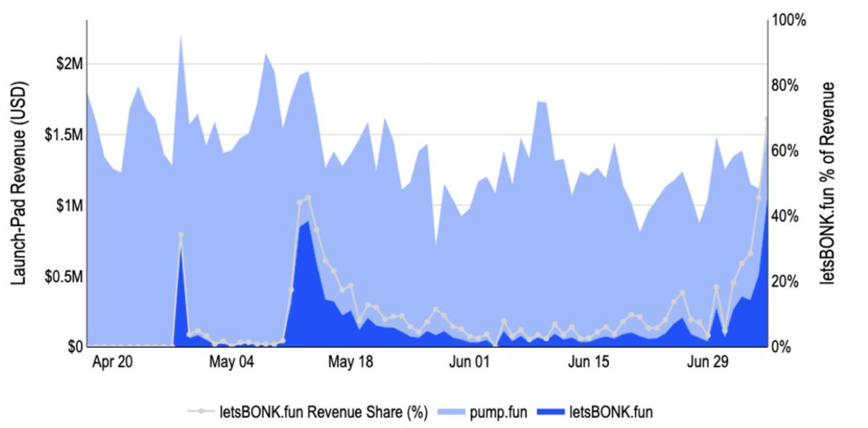Viewport: 868px width, 428px height.
Task: Click the 'May 18' x-axis label
Action: pos(350,362)
